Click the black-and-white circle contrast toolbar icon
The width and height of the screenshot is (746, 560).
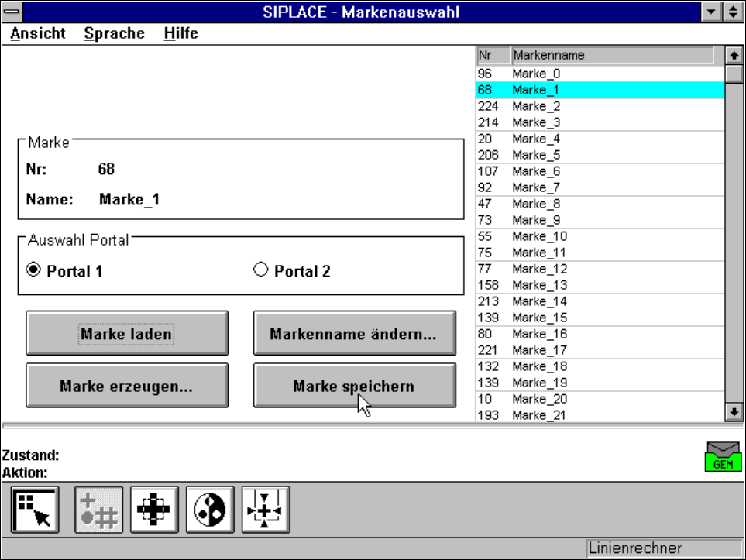pyautogui.click(x=210, y=510)
